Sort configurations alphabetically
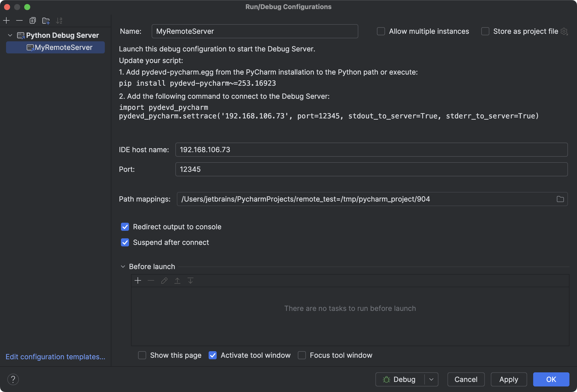 [59, 20]
